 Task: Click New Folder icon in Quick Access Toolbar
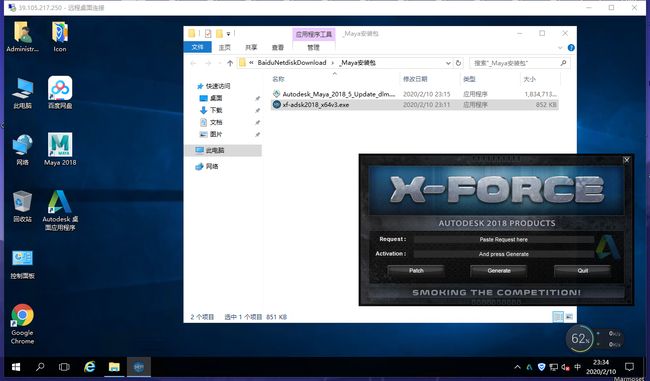click(219, 34)
